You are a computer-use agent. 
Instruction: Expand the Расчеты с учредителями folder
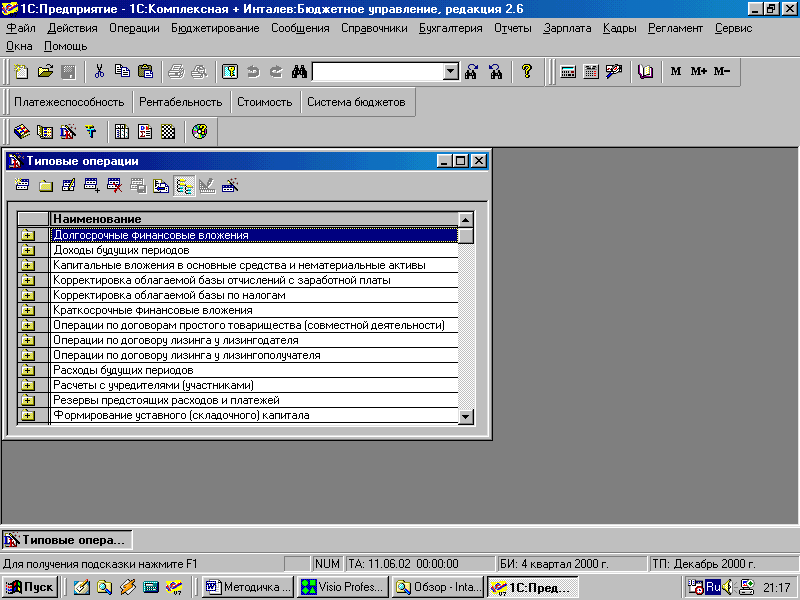tap(28, 385)
